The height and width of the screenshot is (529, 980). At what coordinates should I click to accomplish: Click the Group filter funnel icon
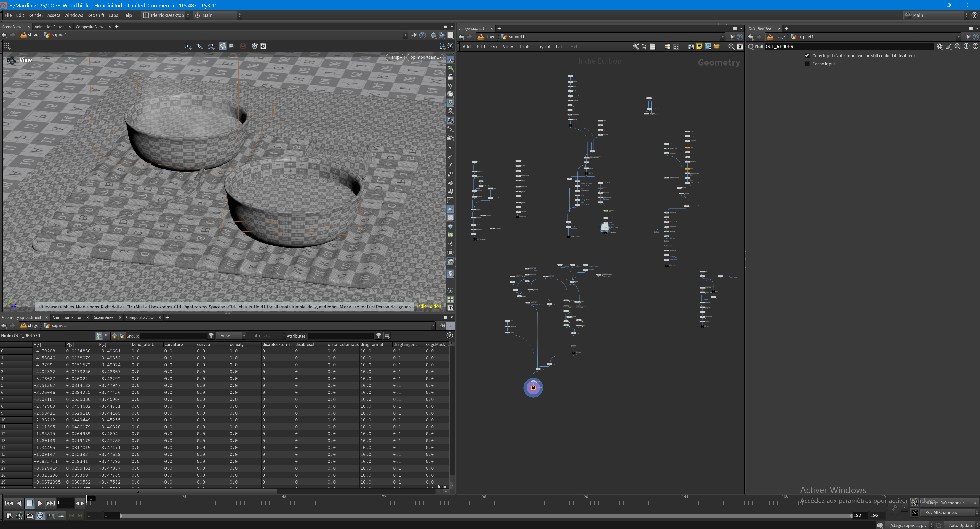pos(211,336)
